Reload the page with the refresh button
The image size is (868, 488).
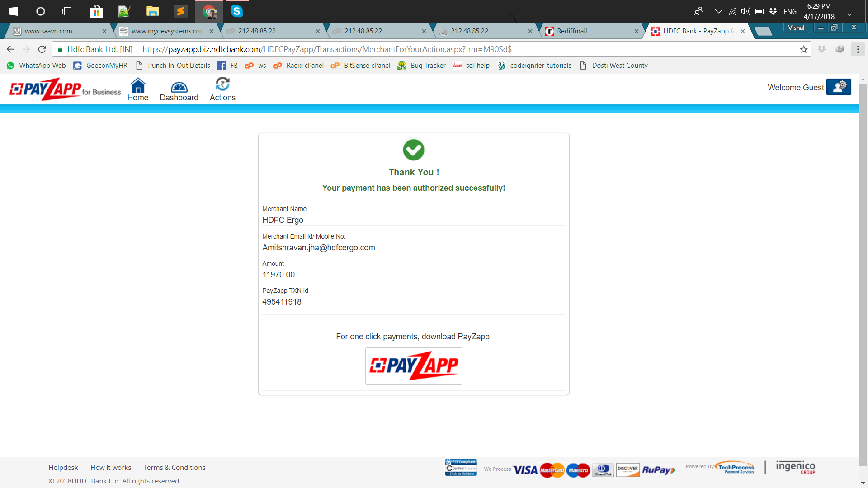(x=42, y=49)
